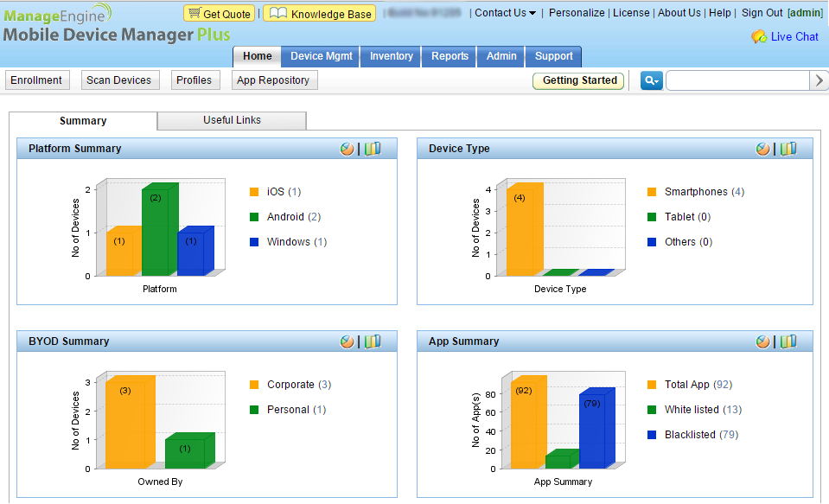Click the green Personal legend swatch
This screenshot has width=829, height=504.
pyautogui.click(x=254, y=410)
